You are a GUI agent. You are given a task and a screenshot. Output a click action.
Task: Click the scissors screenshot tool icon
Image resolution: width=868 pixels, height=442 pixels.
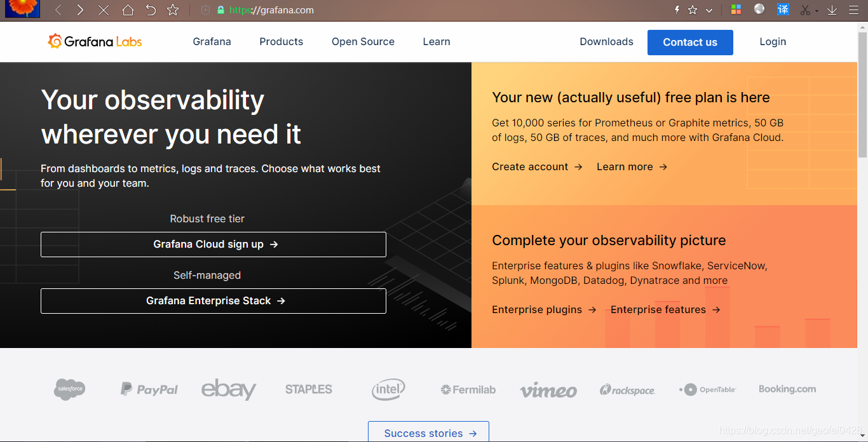pyautogui.click(x=806, y=10)
